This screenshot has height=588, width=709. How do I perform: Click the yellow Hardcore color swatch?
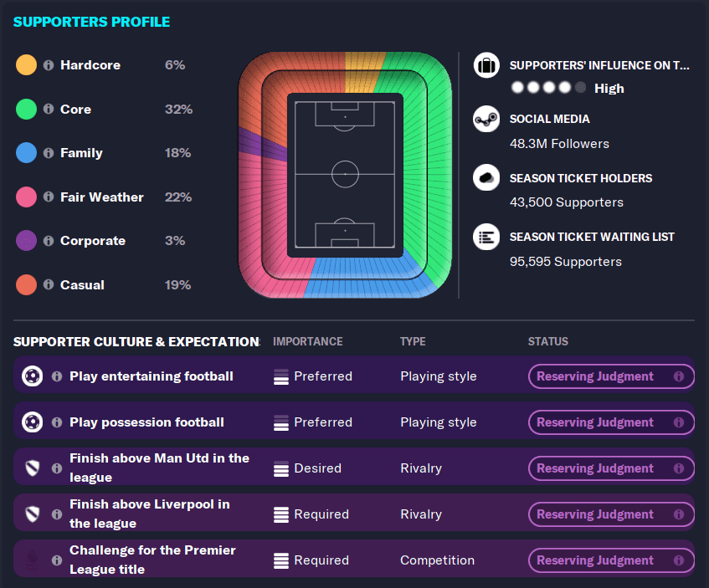[27, 65]
